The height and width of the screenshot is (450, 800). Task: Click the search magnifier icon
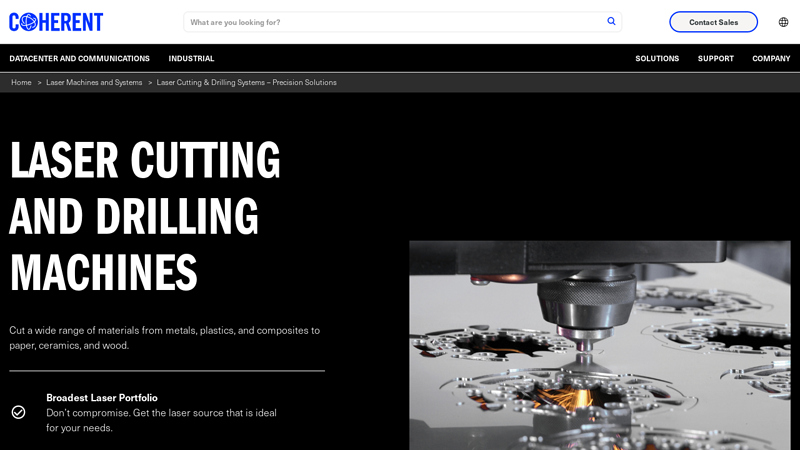pyautogui.click(x=611, y=21)
